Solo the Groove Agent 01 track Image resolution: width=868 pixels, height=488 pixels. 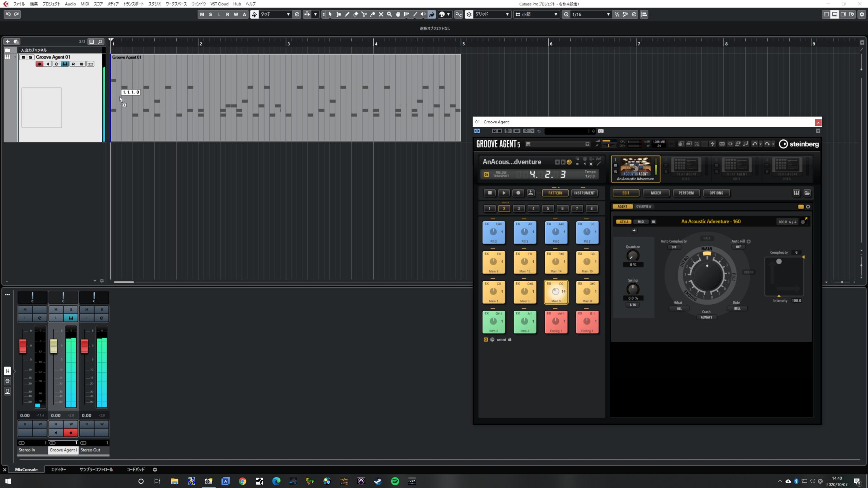pyautogui.click(x=31, y=57)
